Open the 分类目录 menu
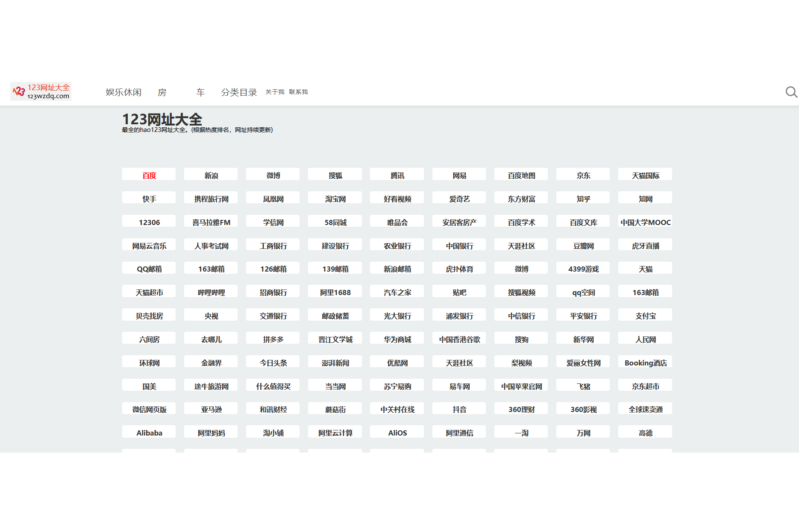Viewport: 799px width, 532px height. click(x=239, y=92)
